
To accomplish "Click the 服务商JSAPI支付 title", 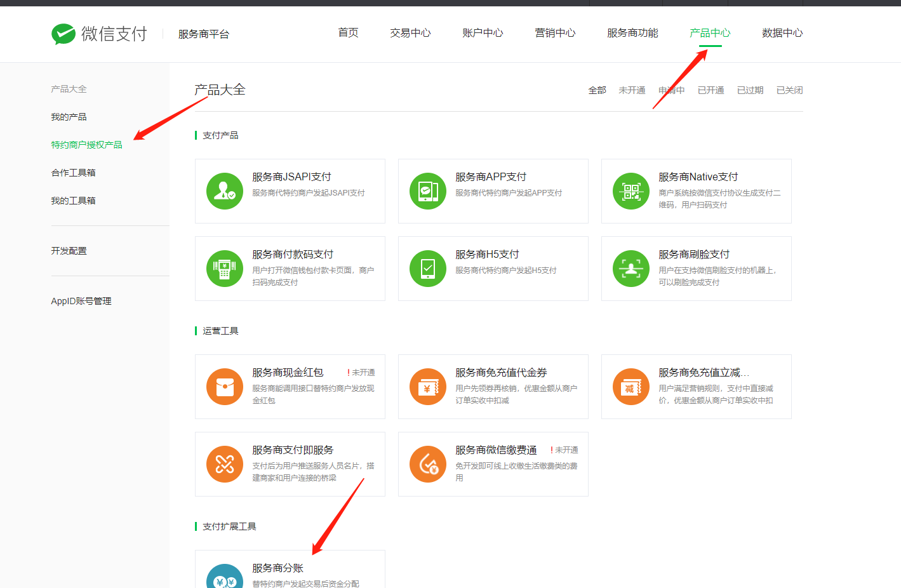I will tap(291, 177).
